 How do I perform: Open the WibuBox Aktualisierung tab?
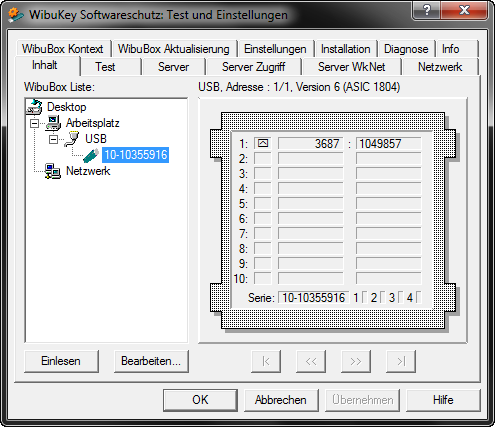174,49
